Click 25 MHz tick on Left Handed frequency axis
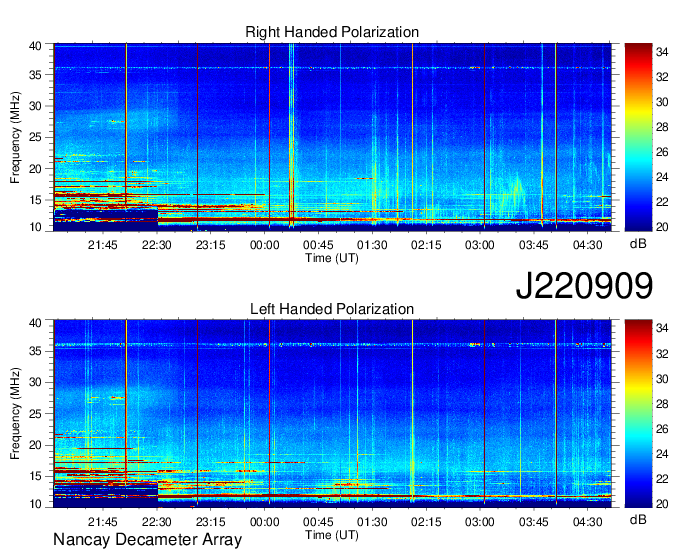The image size is (680, 552). (35, 414)
